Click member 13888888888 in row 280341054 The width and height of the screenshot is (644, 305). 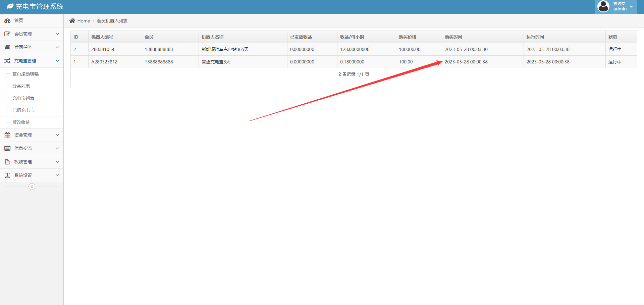click(x=159, y=49)
